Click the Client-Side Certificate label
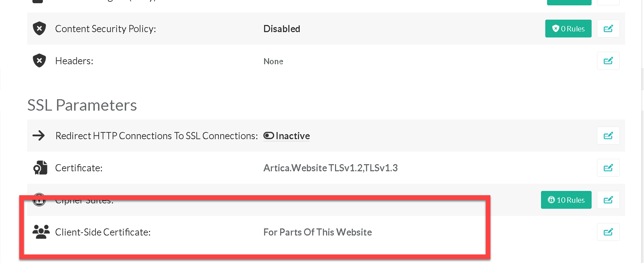644x263 pixels. 103,232
